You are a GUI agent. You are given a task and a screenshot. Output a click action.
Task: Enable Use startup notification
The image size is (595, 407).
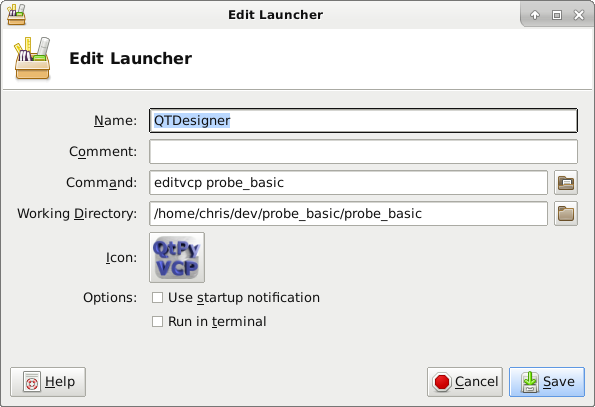tap(157, 297)
